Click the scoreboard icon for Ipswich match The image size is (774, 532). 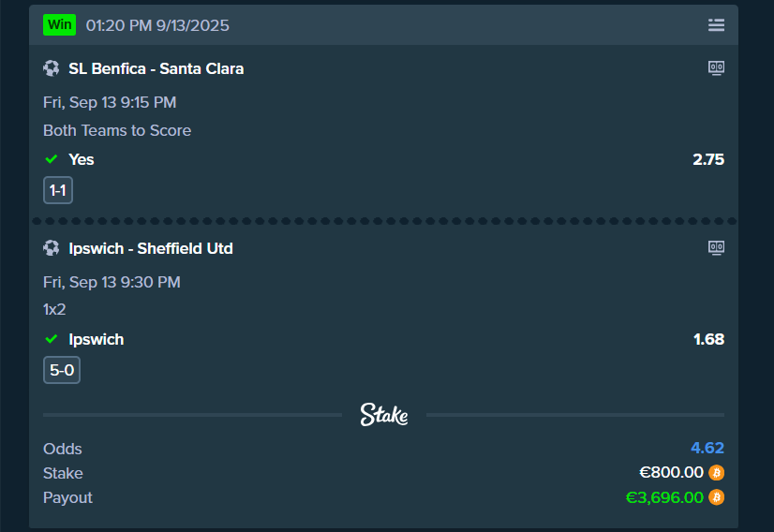click(x=716, y=247)
